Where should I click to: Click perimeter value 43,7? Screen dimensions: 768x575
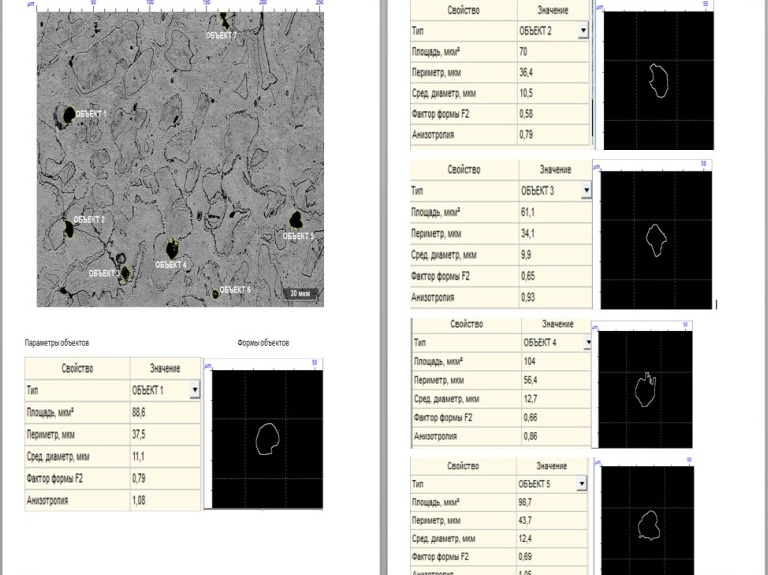click(x=525, y=520)
